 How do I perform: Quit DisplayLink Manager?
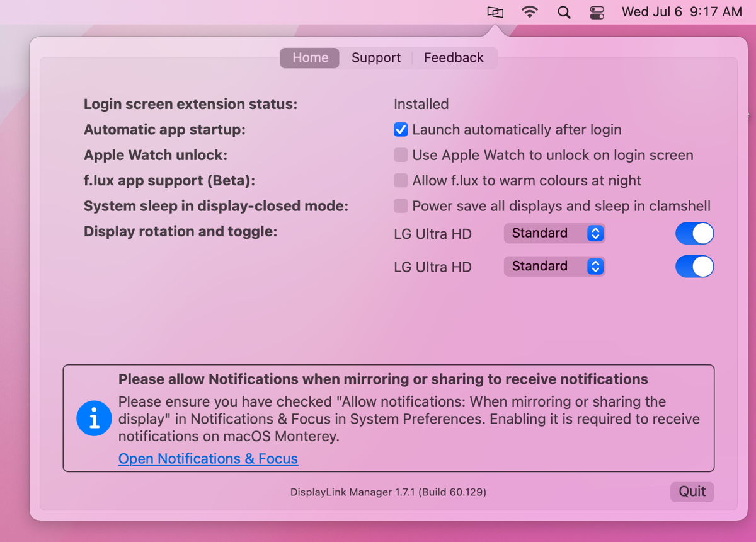click(x=692, y=492)
